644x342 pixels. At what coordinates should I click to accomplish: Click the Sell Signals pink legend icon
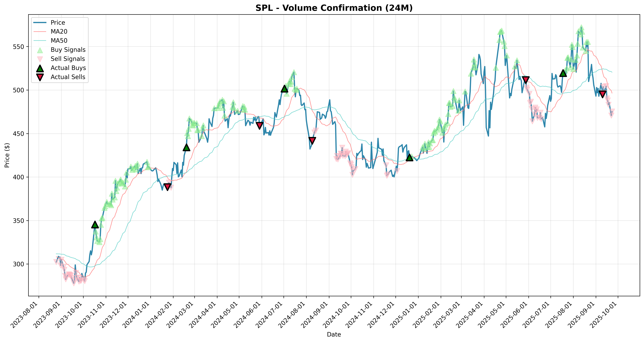40,59
